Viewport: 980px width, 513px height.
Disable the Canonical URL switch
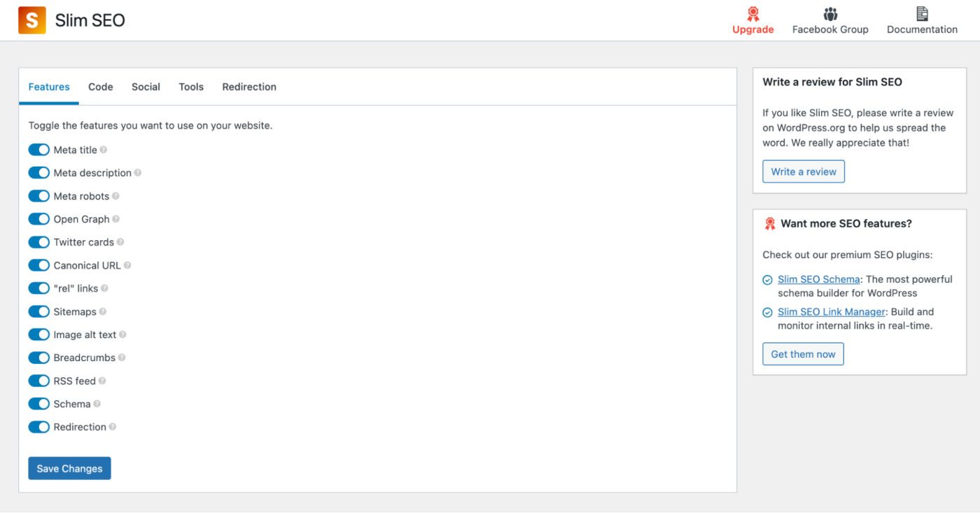pyautogui.click(x=39, y=265)
